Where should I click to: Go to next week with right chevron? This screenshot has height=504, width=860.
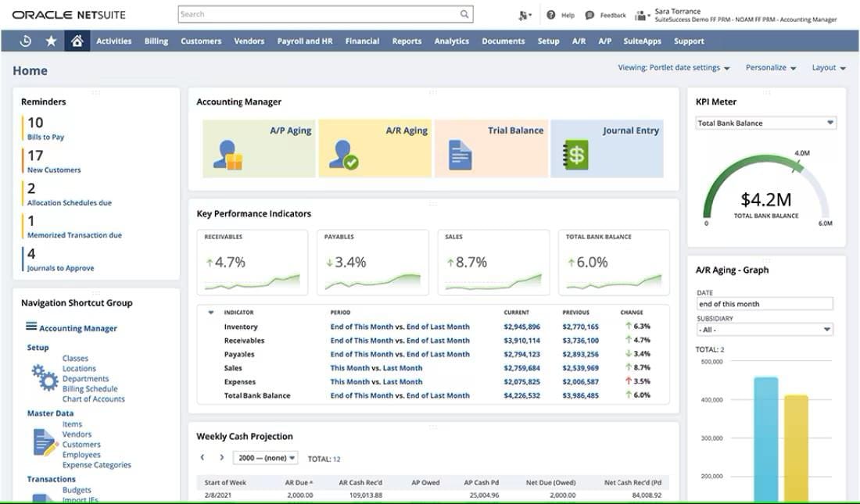tap(221, 457)
